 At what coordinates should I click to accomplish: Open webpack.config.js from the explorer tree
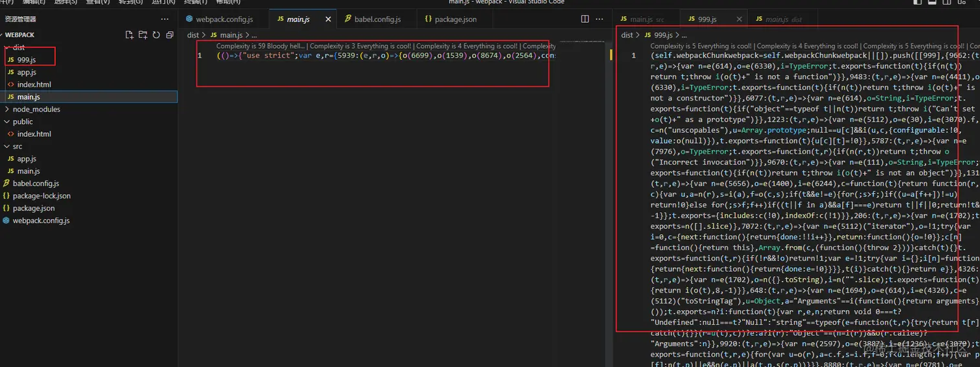pyautogui.click(x=89, y=220)
